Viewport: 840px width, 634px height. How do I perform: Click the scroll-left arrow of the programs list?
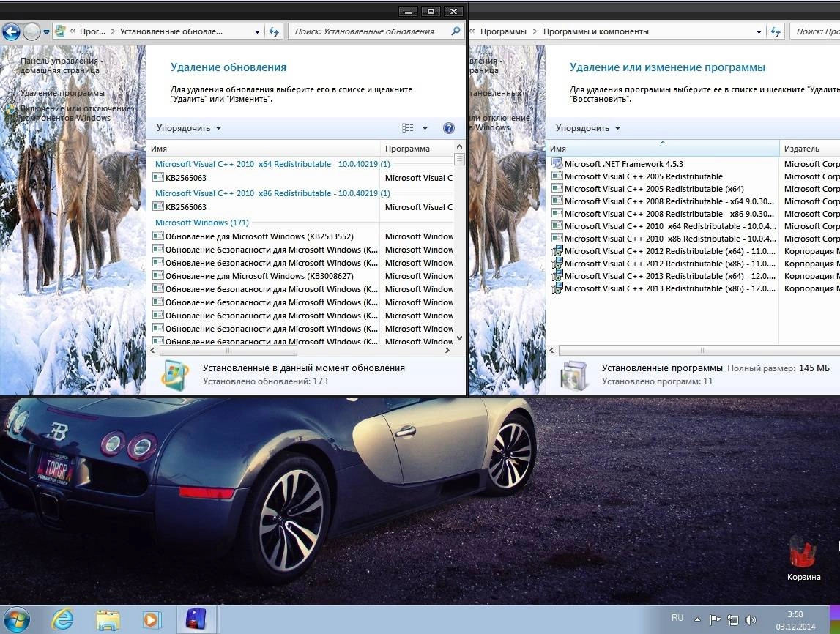[x=551, y=351]
